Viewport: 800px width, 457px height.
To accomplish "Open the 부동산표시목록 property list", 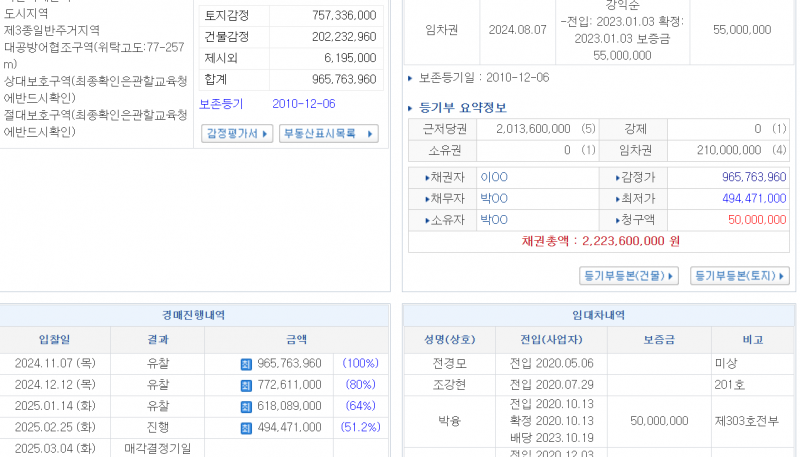I will click(327, 133).
